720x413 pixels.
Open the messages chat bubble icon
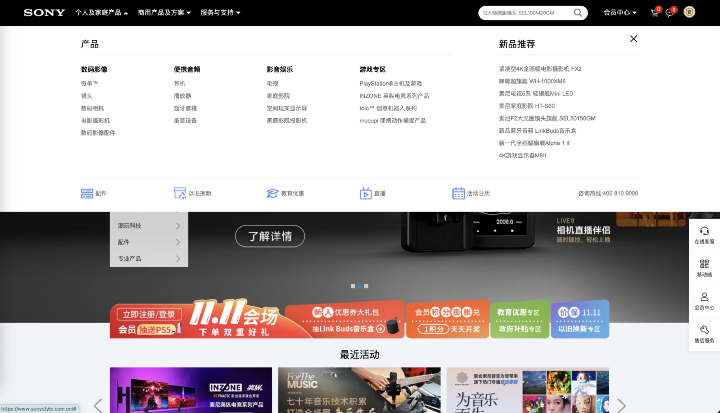click(x=669, y=13)
